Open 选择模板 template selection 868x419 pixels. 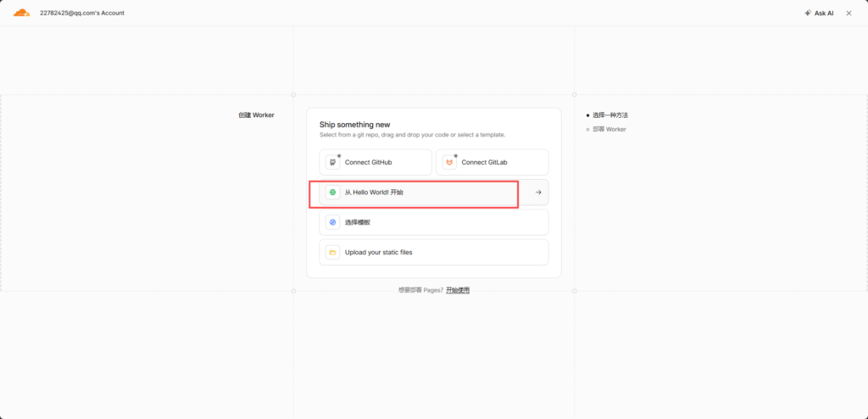[x=434, y=222]
